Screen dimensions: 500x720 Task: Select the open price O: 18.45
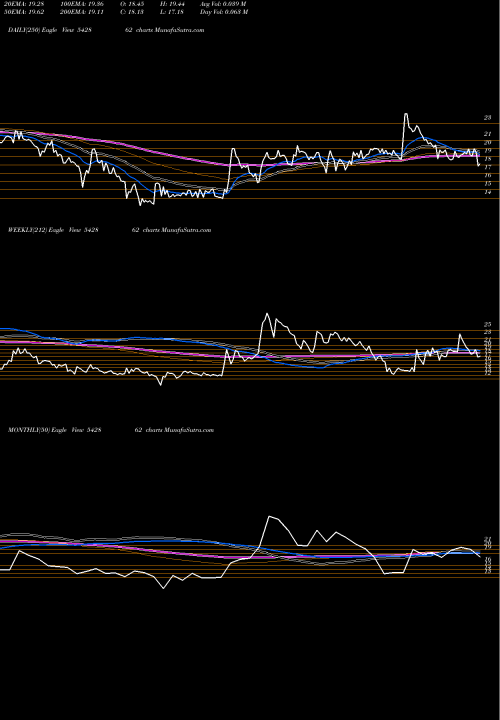132,4
